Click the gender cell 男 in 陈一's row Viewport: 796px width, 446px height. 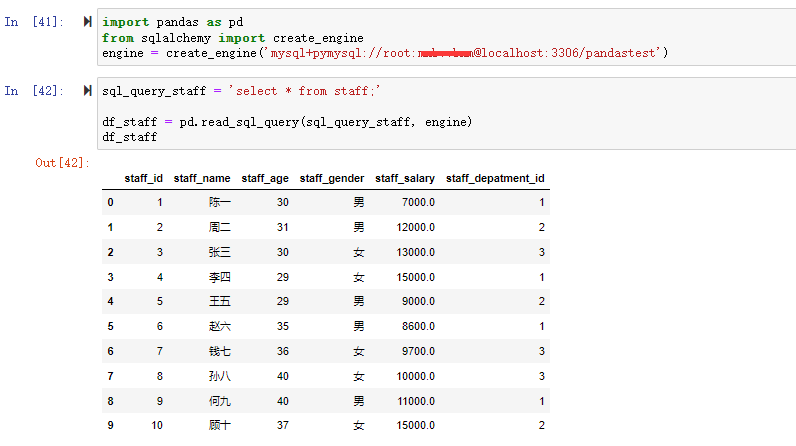tap(359, 202)
